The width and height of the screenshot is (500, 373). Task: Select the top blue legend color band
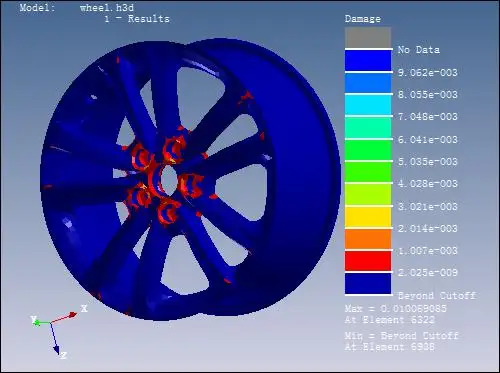(x=368, y=60)
